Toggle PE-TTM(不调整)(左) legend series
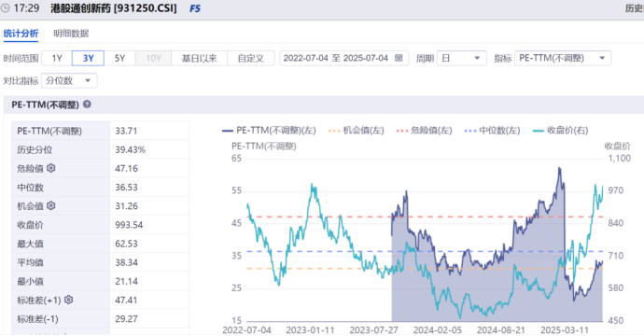Image resolution: width=644 pixels, height=336 pixels. 269,131
